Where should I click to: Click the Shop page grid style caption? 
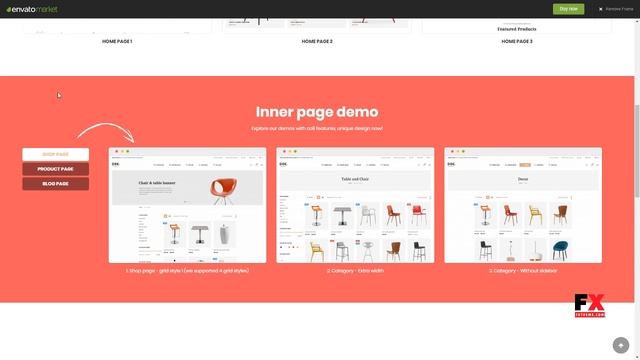(x=187, y=271)
